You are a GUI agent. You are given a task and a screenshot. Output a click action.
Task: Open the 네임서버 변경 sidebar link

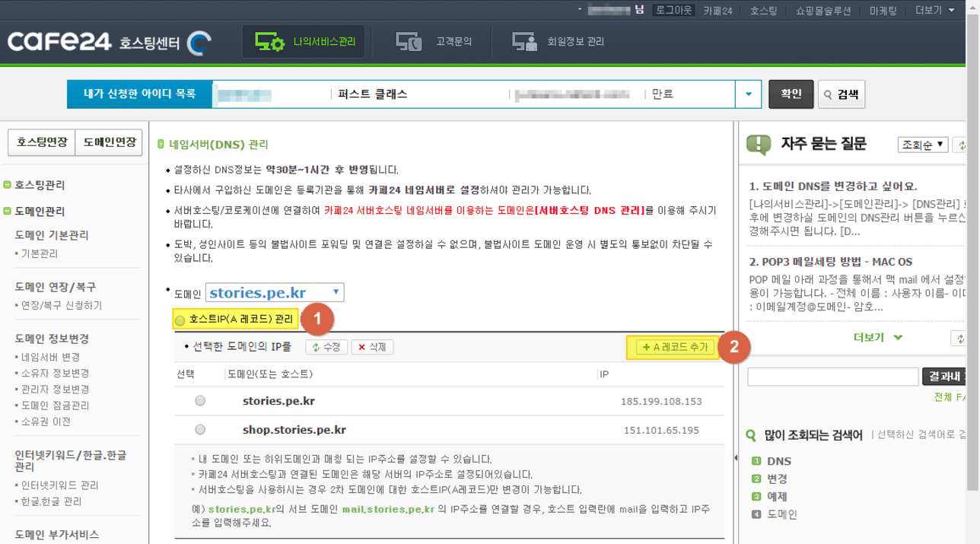point(50,357)
